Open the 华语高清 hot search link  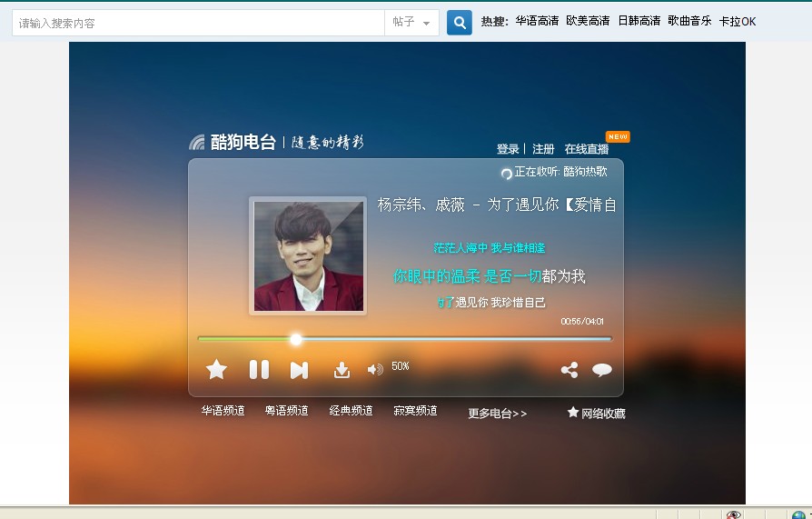(x=537, y=21)
